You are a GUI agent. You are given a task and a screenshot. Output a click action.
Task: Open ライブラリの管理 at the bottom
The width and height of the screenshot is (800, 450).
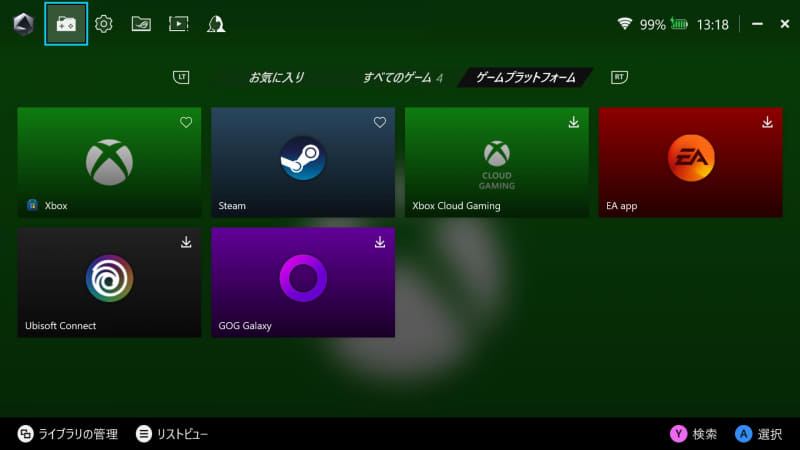68,434
